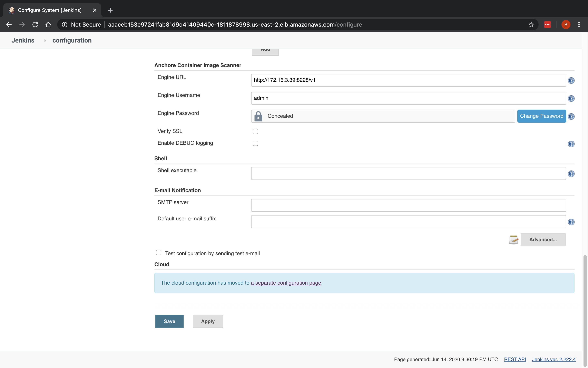Click the browser Forward arrow

pos(22,25)
